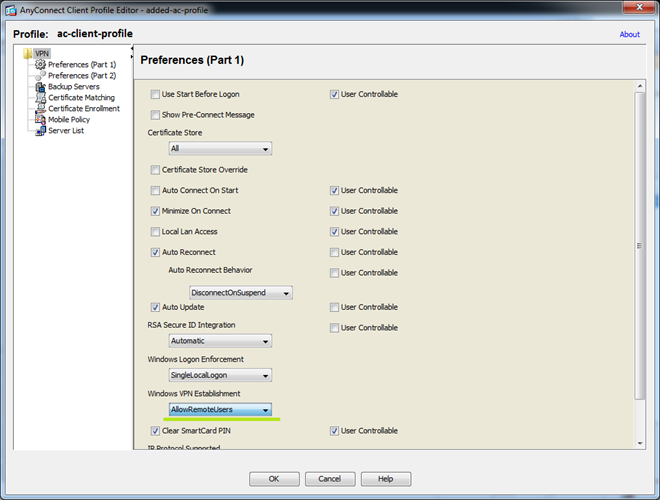This screenshot has height=500, width=660.
Task: Close the Profile Editor window
Action: tap(639, 7)
